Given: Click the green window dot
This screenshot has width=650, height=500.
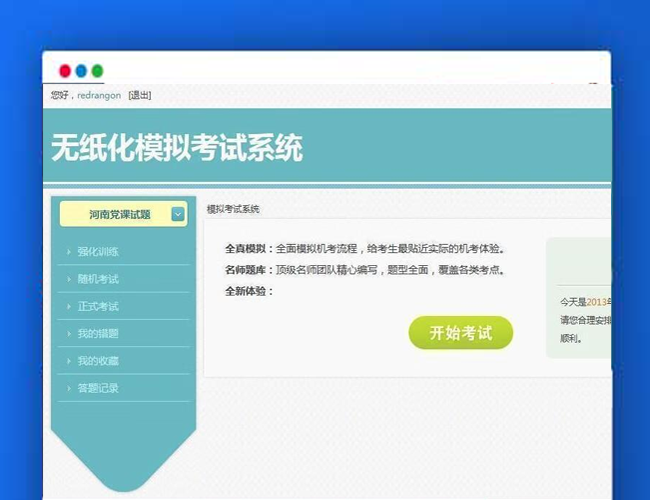Looking at the screenshot, I should click(97, 71).
